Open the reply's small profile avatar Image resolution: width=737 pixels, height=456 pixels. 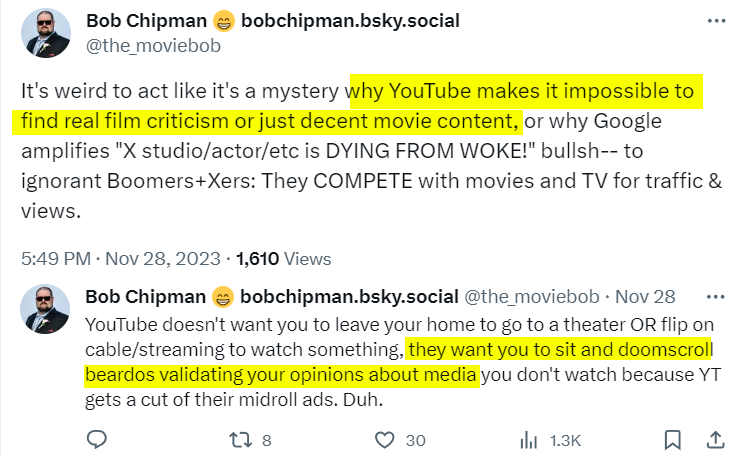[45, 308]
